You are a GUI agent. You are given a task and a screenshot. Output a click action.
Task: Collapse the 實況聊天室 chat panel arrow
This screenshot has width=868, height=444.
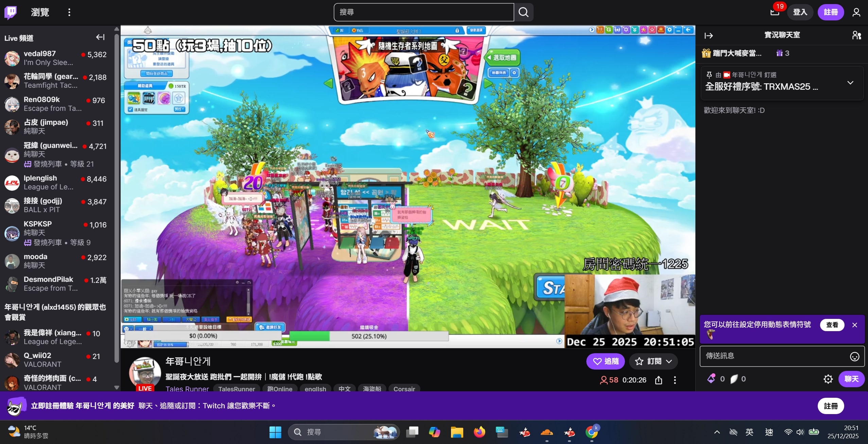709,35
